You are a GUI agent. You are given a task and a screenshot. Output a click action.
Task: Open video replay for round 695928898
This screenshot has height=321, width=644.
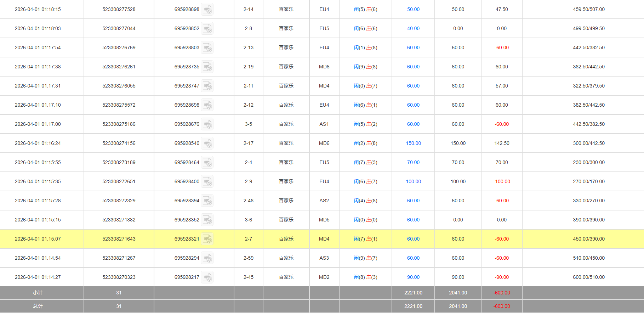[207, 10]
